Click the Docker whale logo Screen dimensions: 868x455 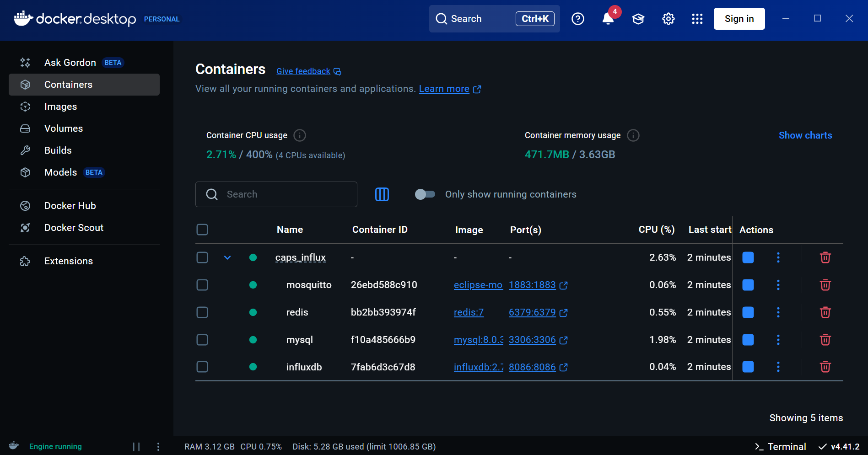23,18
